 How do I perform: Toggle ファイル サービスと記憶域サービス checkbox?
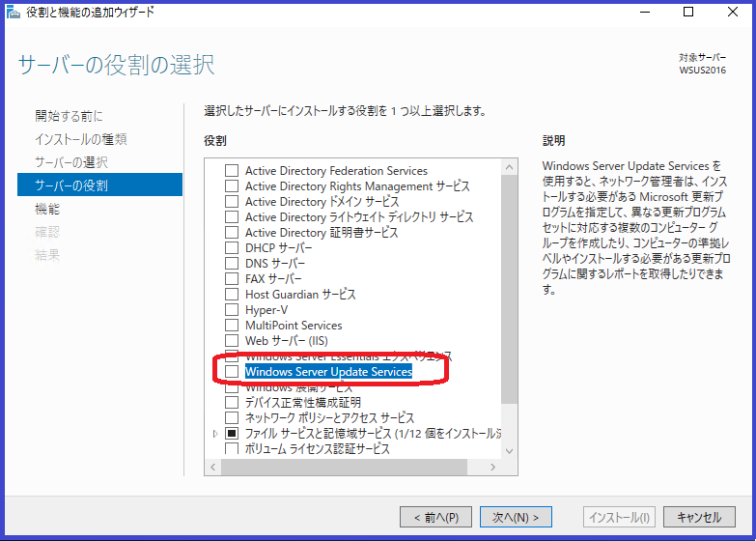coord(232,433)
